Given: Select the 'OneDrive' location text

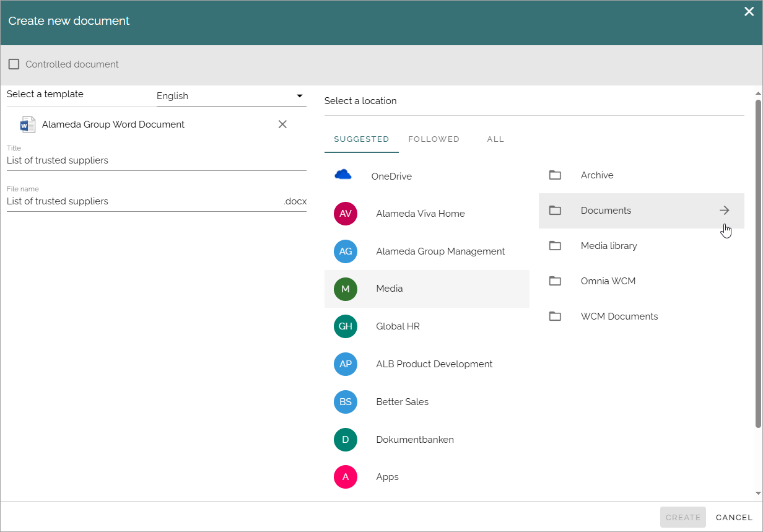Looking at the screenshot, I should pyautogui.click(x=391, y=177).
